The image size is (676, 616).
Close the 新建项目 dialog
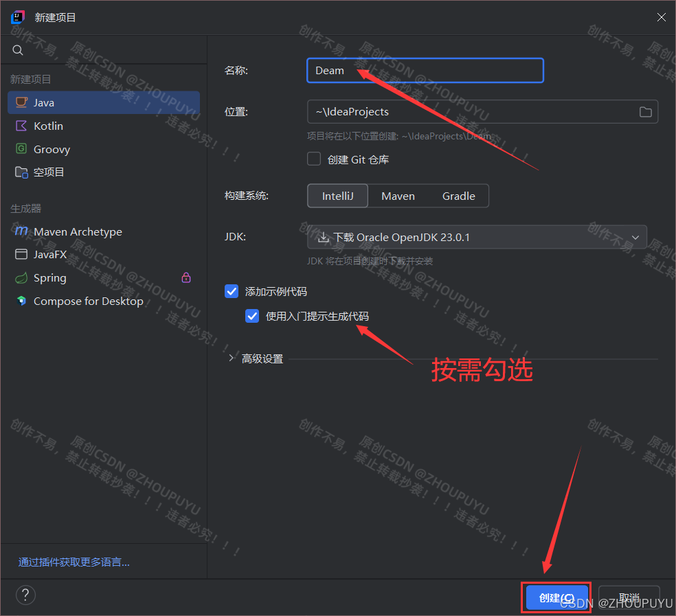click(662, 17)
